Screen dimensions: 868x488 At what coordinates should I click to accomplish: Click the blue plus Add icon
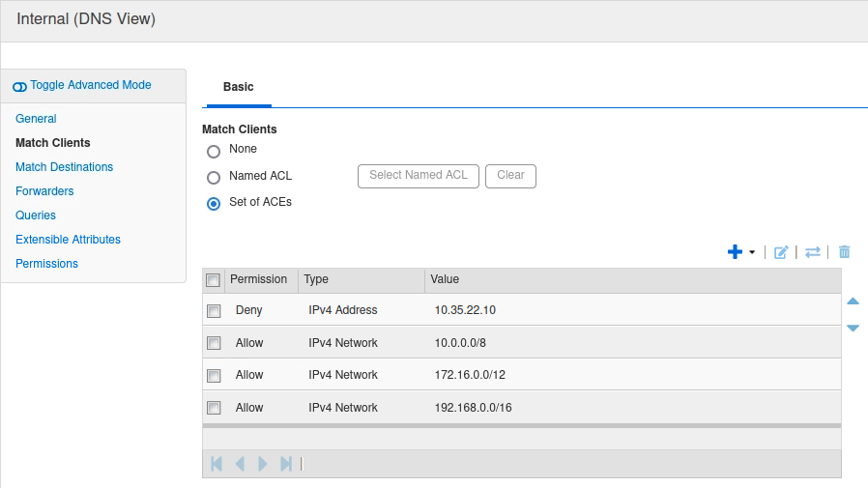pyautogui.click(x=735, y=252)
